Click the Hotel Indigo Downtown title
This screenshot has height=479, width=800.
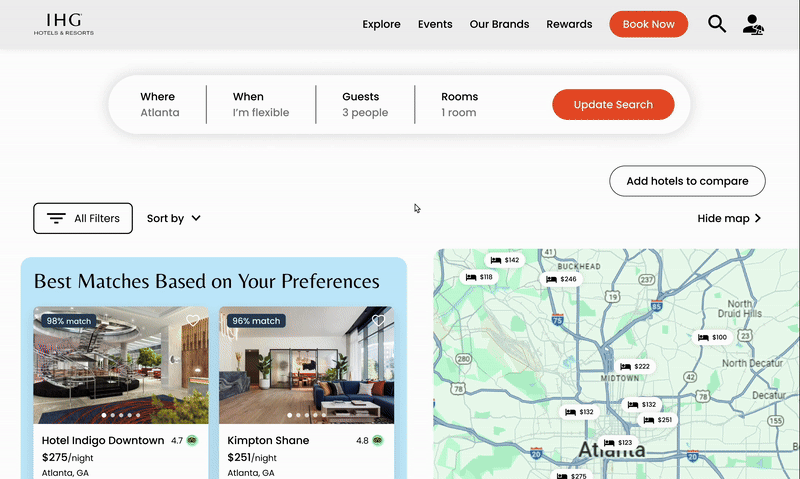point(103,440)
